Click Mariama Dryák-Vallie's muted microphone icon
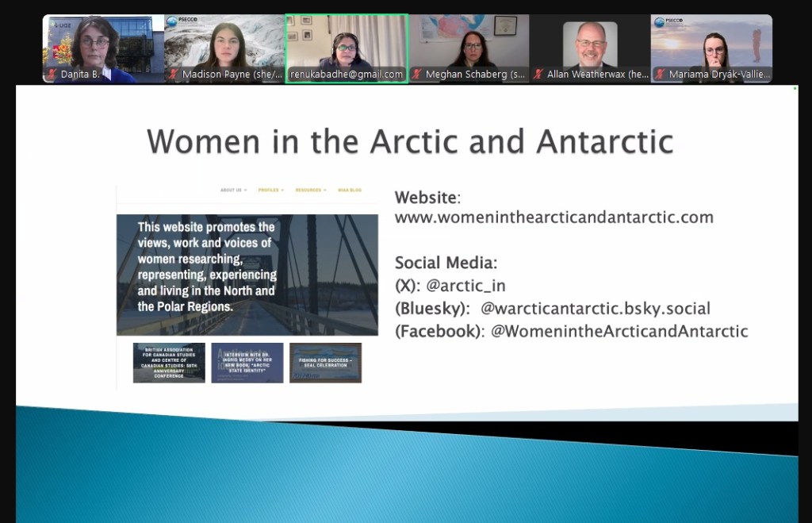The image size is (812, 523). pos(660,74)
